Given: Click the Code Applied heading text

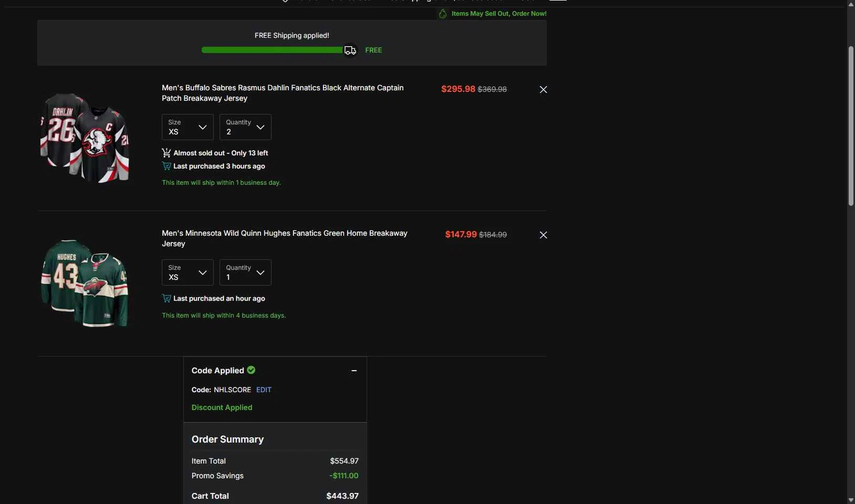Looking at the screenshot, I should [x=218, y=371].
